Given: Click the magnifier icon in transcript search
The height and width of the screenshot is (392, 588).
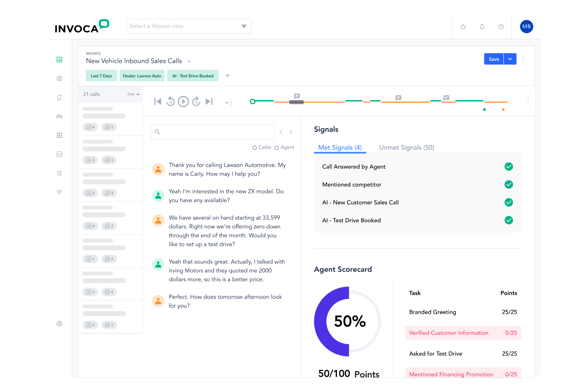Looking at the screenshot, I should coord(157,132).
